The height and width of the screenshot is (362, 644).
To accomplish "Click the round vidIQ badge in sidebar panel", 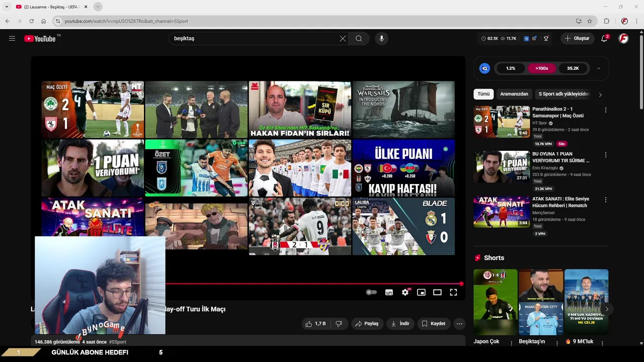I will click(x=485, y=68).
